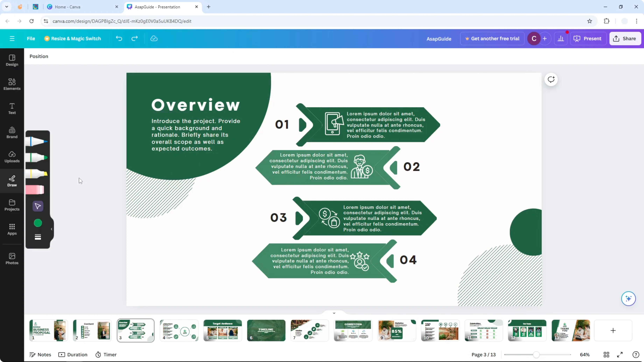Viewport: 644px width, 362px height.
Task: Open the Canva magic assistant sparkle
Action: 628,299
